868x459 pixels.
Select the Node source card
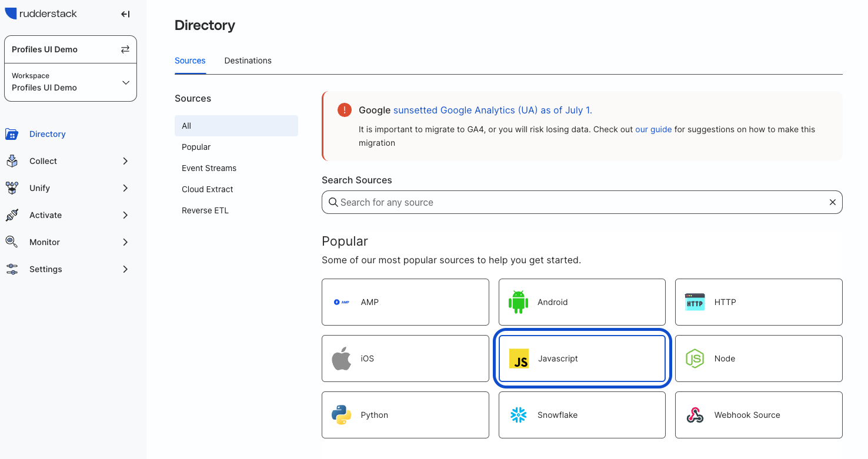point(759,359)
